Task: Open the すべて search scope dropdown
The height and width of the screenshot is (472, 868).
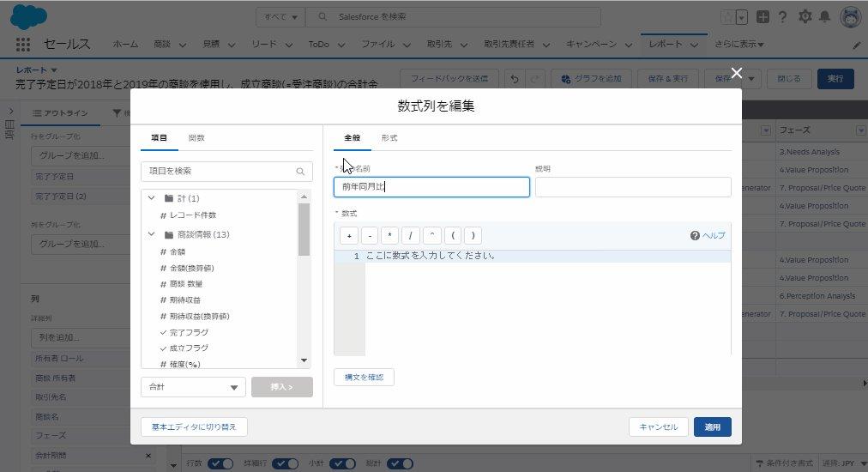Action: click(x=280, y=17)
